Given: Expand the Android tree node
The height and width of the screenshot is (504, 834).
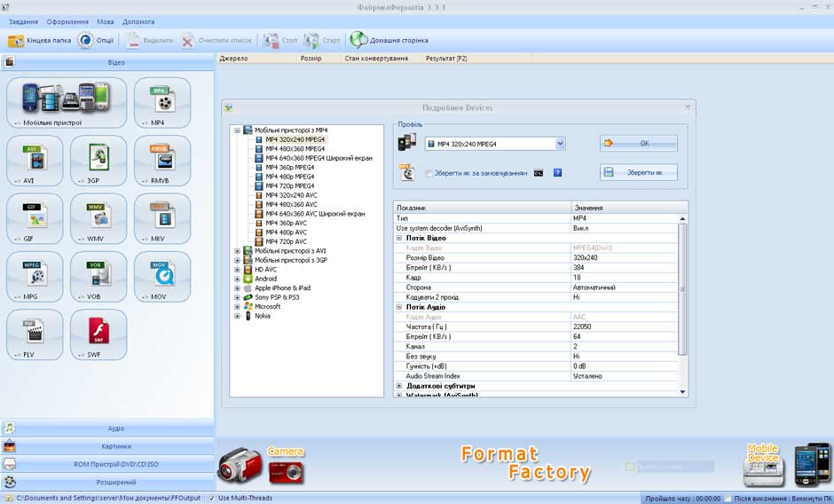Looking at the screenshot, I should click(238, 279).
